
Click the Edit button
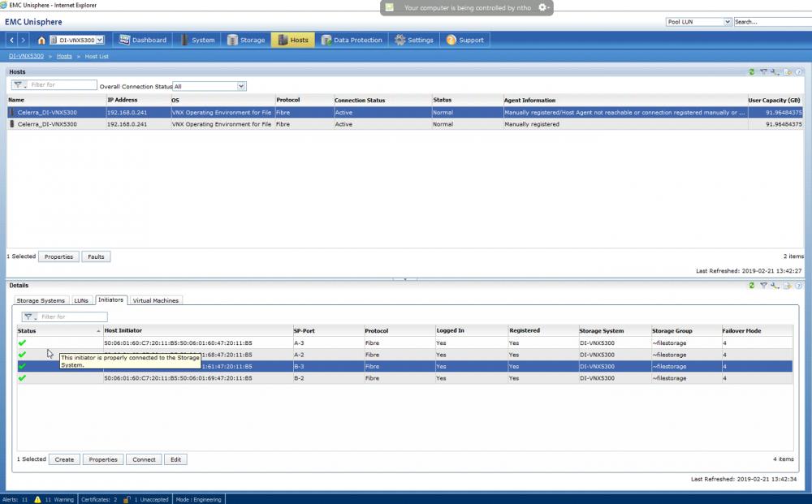pyautogui.click(x=175, y=459)
